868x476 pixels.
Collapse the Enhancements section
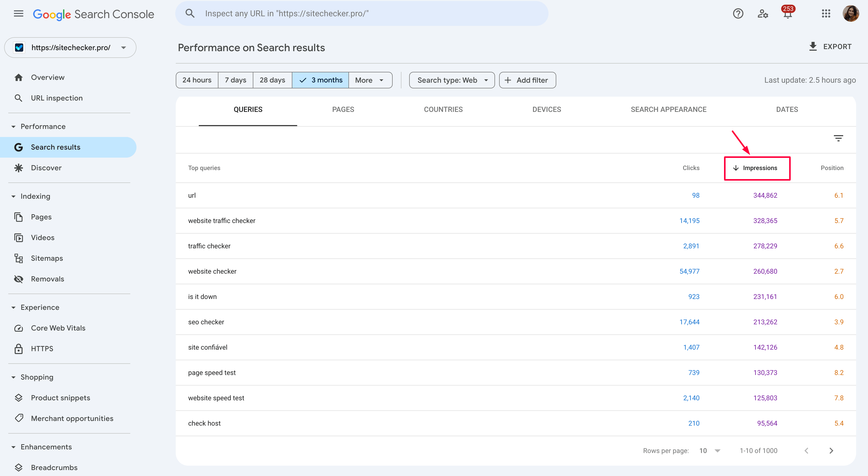(x=13, y=447)
